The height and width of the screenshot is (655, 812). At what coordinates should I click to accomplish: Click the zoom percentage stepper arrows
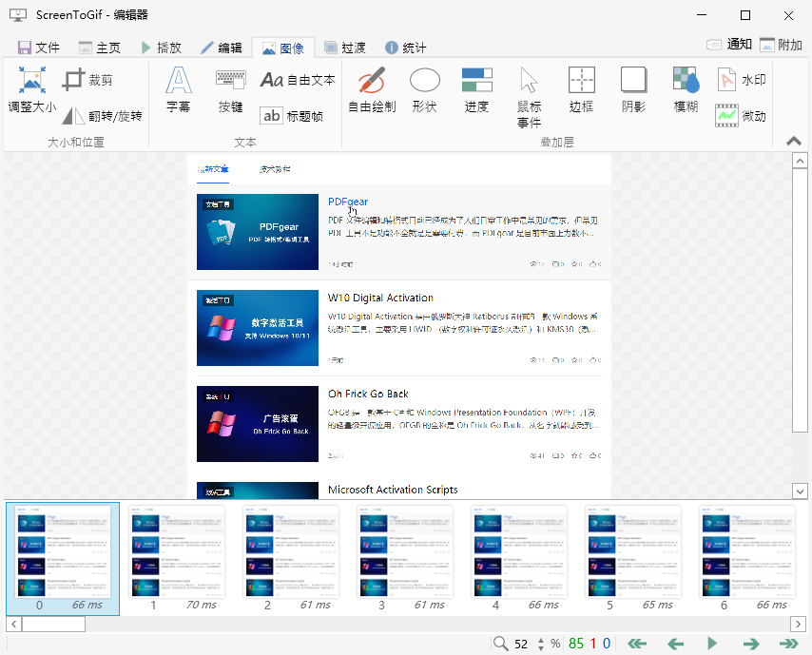click(541, 644)
